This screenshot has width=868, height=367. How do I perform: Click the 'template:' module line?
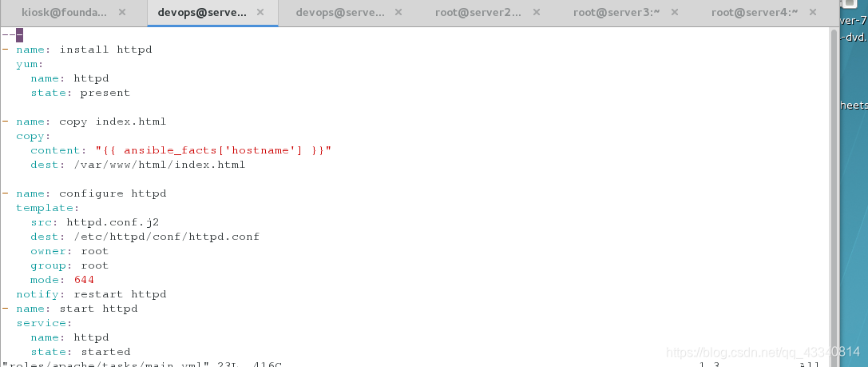[48, 208]
